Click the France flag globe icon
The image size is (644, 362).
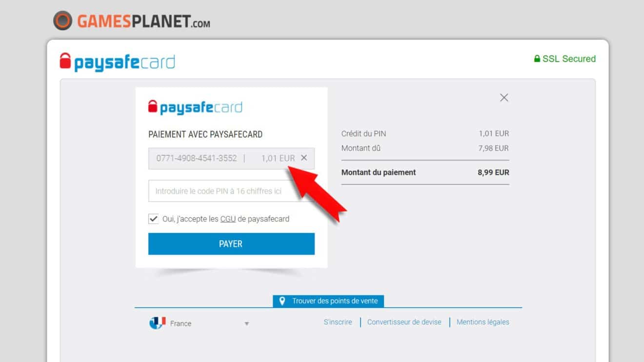(157, 323)
